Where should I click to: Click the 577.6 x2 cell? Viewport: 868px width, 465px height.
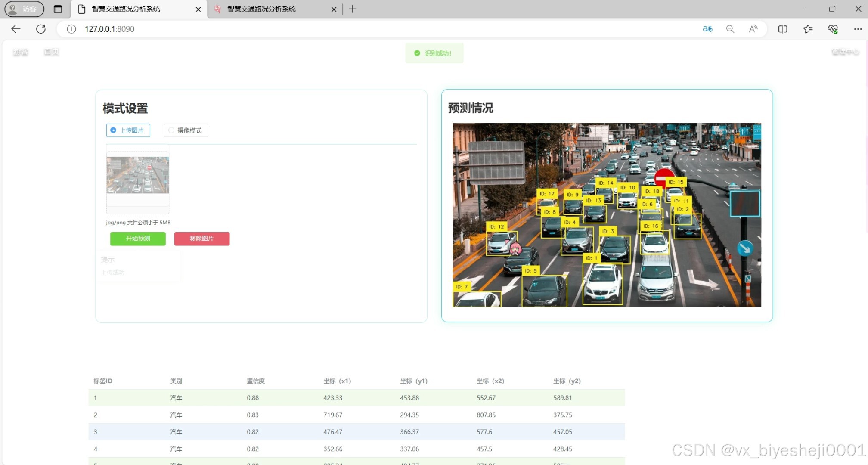point(484,432)
